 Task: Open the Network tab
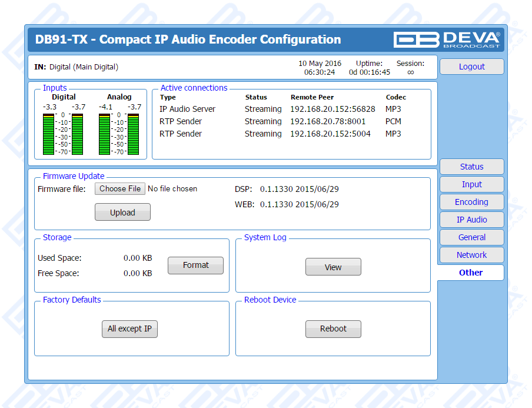point(471,255)
